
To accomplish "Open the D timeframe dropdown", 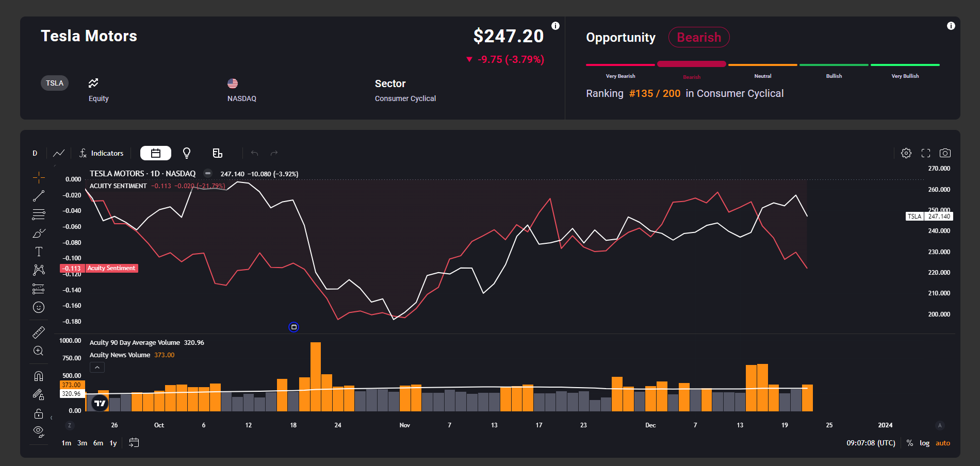I will [35, 153].
